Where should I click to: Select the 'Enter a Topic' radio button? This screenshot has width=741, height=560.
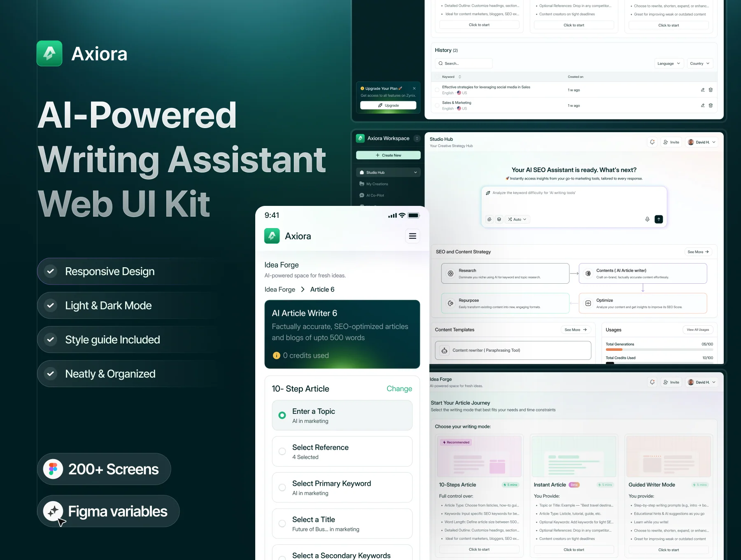tap(282, 415)
